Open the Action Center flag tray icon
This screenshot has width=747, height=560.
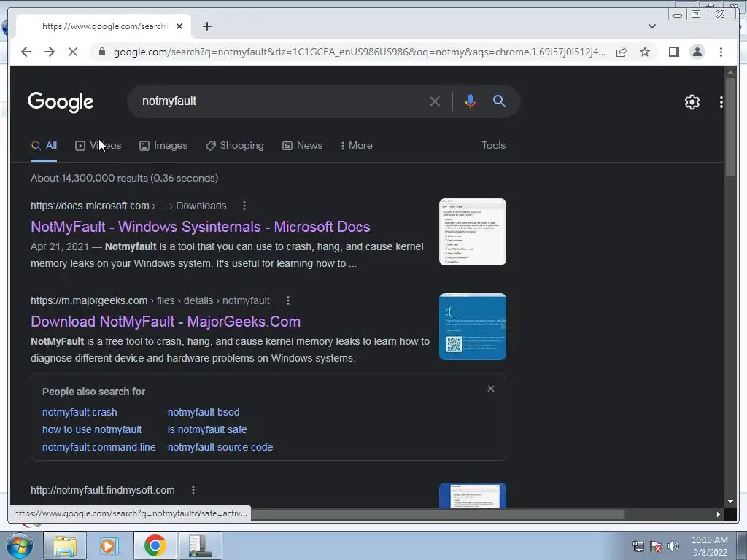(656, 546)
